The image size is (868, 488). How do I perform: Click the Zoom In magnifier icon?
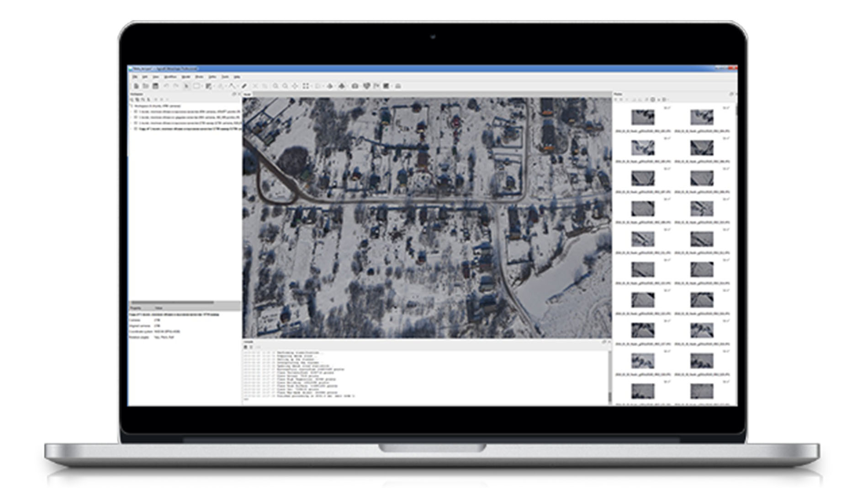275,86
